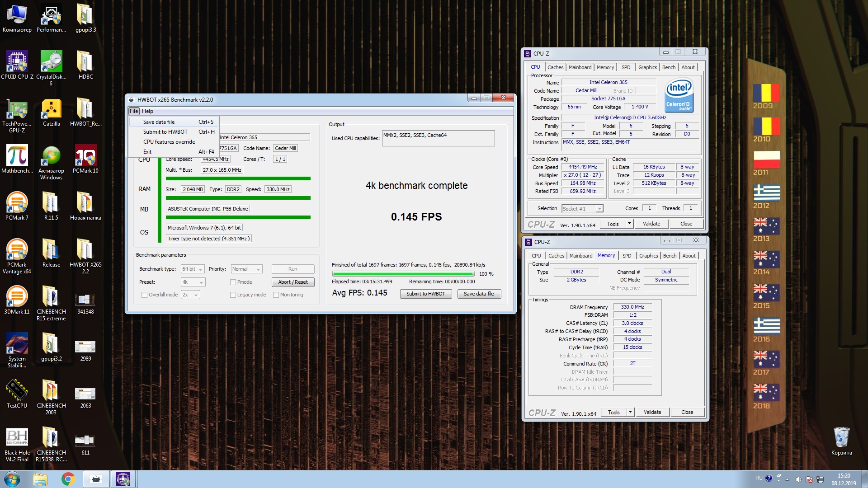
Task: Open the Priority Normal dropdown
Action: [246, 269]
